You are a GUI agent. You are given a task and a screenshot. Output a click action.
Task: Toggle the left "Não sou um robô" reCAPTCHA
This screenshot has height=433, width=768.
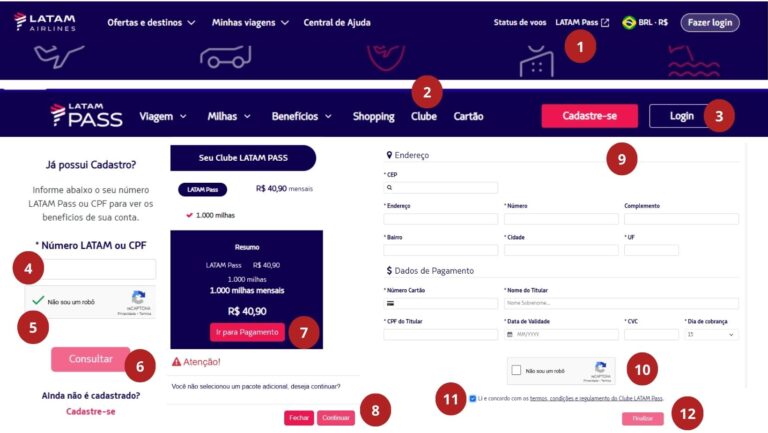click(38, 301)
